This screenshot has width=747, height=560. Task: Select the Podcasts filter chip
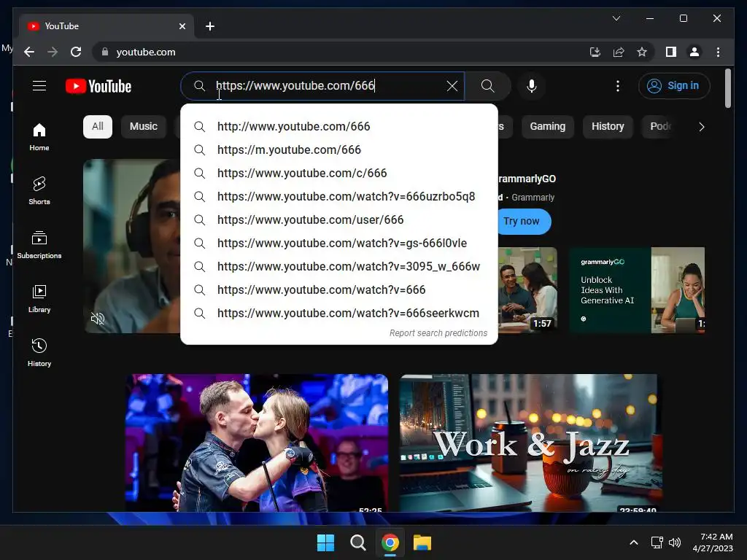pyautogui.click(x=660, y=127)
